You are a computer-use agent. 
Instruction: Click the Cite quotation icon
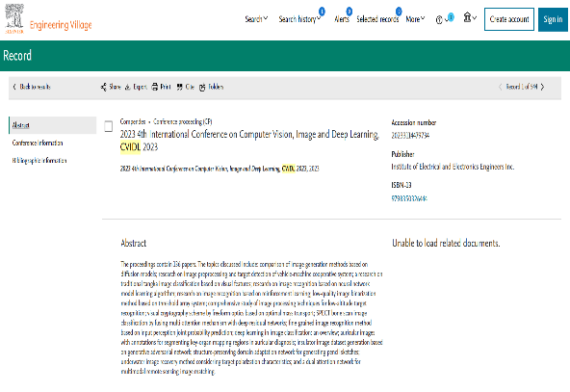(180, 87)
